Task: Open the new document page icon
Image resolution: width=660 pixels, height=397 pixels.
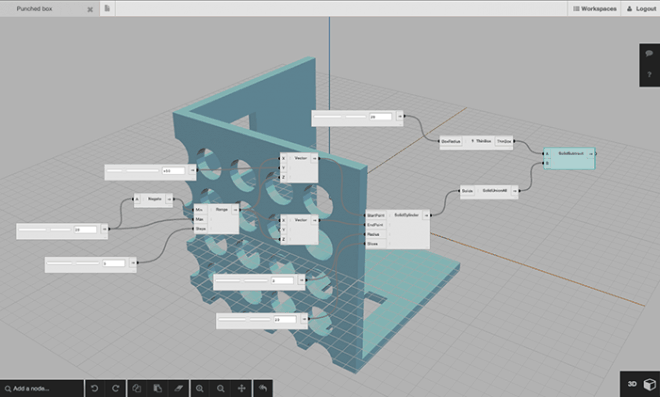Action: pos(107,8)
